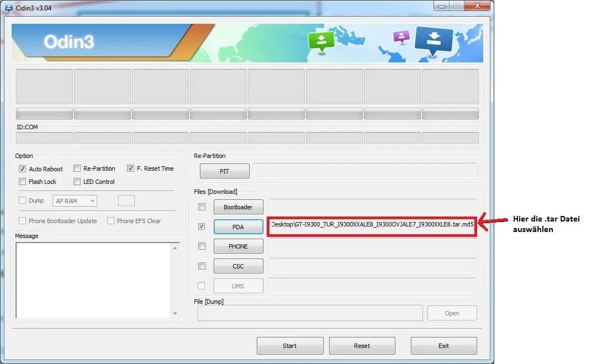Enable Phone Bootloader Update checkbox

[22, 221]
